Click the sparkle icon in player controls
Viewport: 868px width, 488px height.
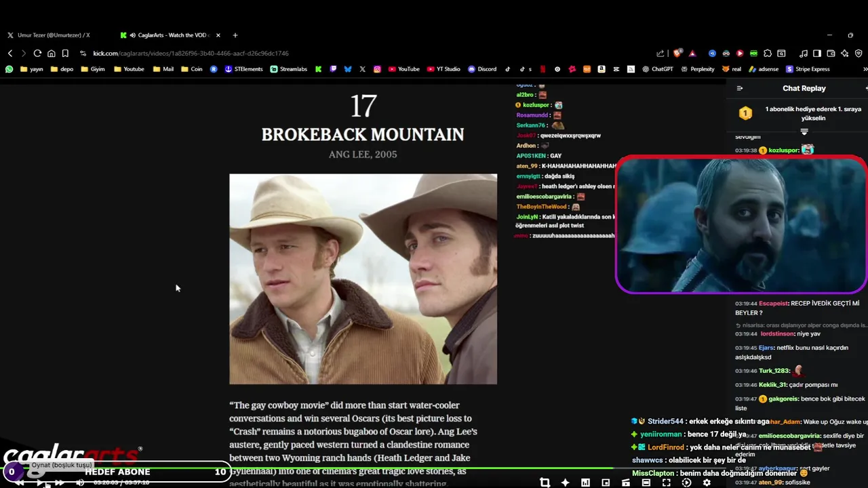565,483
